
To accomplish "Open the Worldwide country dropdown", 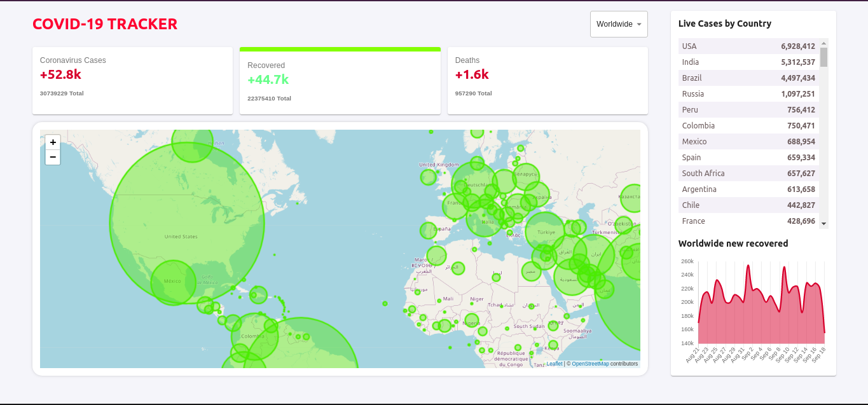I will [x=618, y=24].
